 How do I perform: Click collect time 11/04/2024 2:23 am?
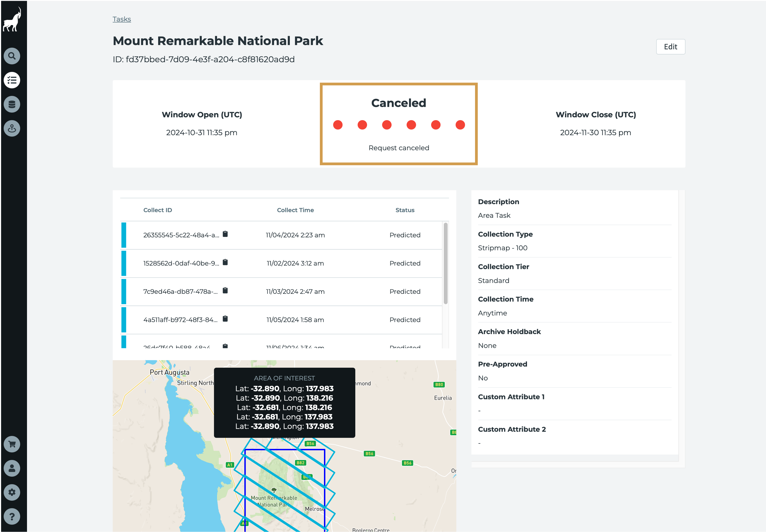(295, 235)
